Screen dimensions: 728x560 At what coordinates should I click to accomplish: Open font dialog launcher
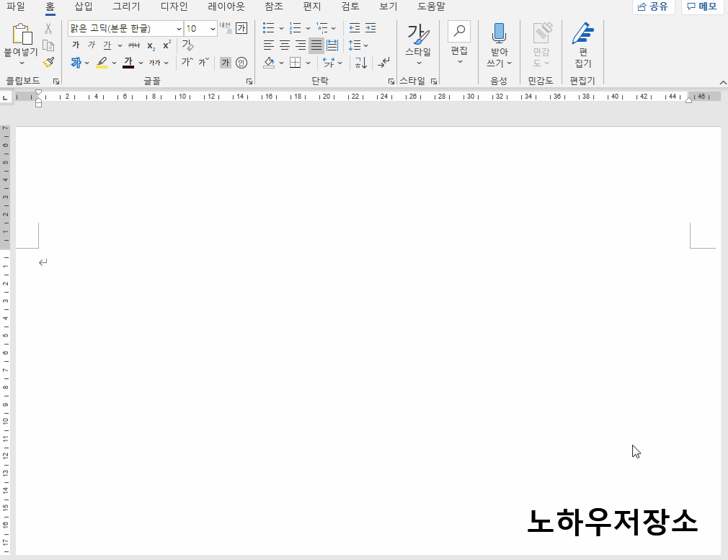pos(249,81)
